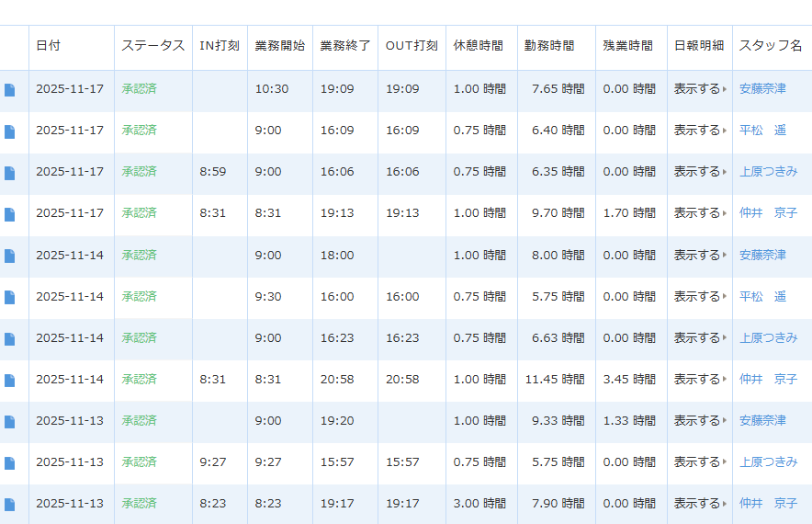Expand 表示する for 仲井 京子 with 1.70 overtime
The width and height of the screenshot is (812, 524).
coord(699,213)
